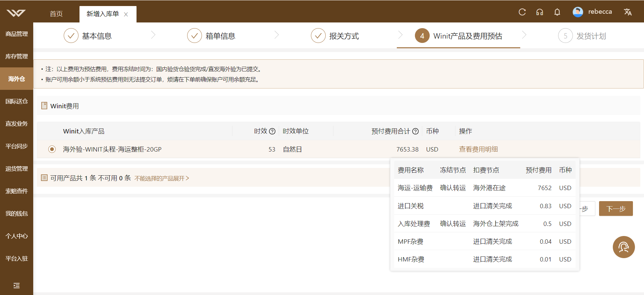
Task: Open 国际送仓 in the sidebar
Action: point(16,101)
